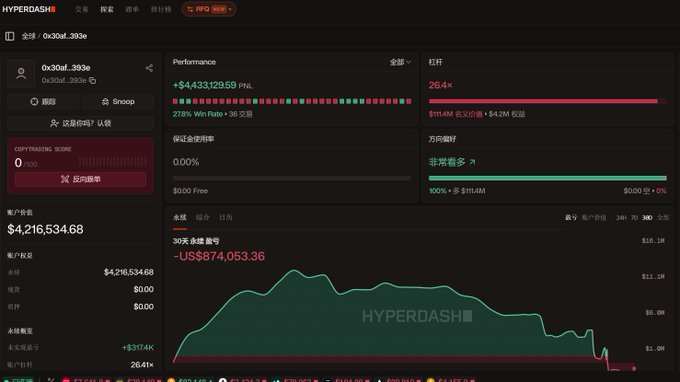Image resolution: width=680 pixels, height=382 pixels.
Task: Set chart range to 7D
Action: [x=634, y=217]
